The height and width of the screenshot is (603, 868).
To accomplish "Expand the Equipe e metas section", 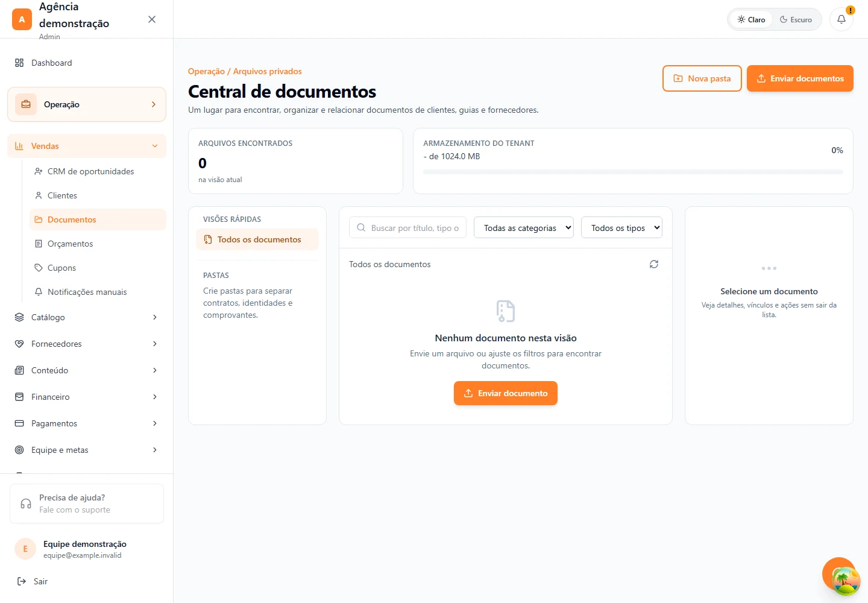I will pyautogui.click(x=87, y=450).
